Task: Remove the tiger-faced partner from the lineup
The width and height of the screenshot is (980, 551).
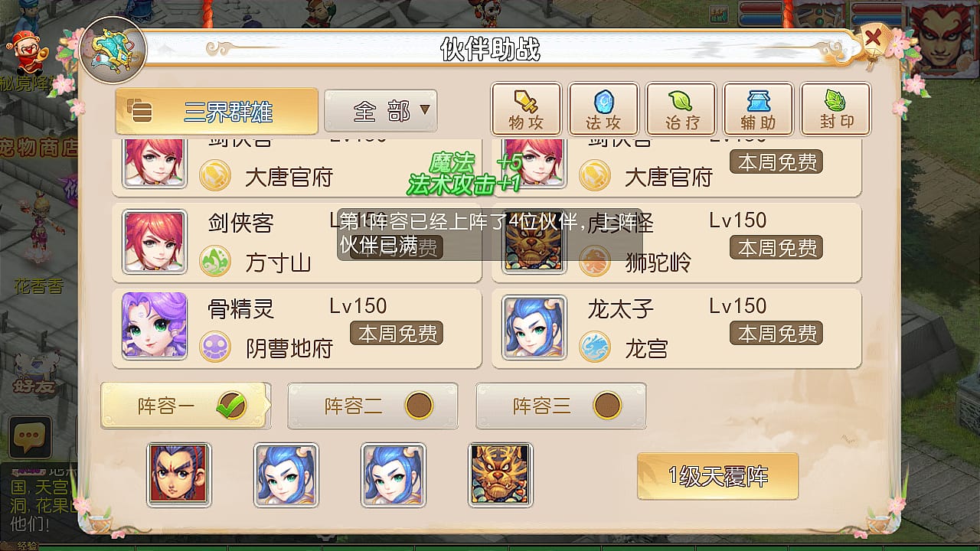Action: [501, 474]
